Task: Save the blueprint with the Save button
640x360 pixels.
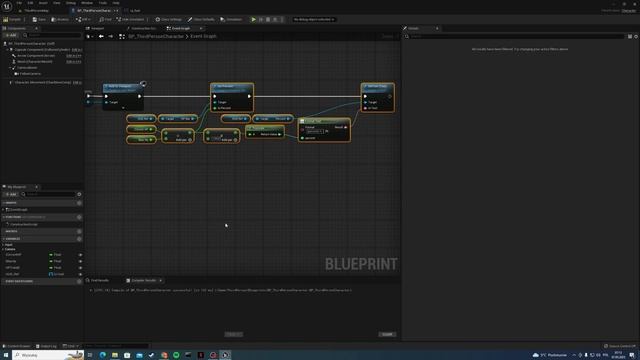Action: pos(39,19)
